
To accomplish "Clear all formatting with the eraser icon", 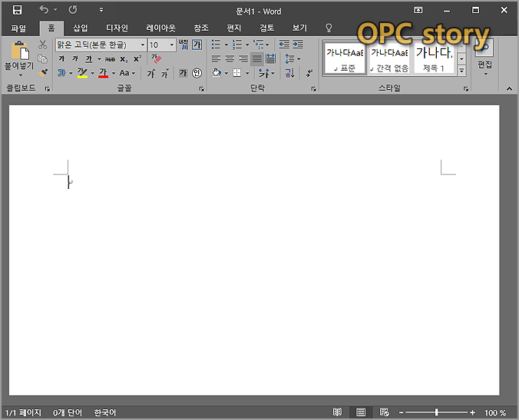I will (x=156, y=59).
